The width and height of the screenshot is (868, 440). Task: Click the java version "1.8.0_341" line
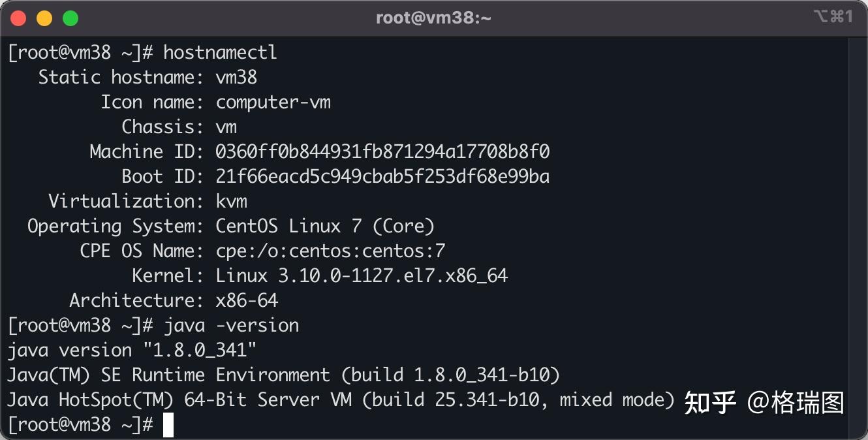point(132,351)
